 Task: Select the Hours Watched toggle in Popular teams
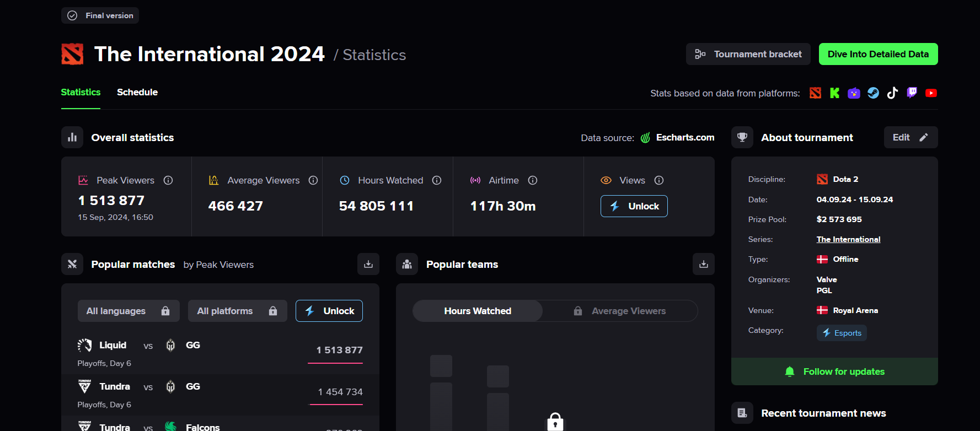point(478,311)
